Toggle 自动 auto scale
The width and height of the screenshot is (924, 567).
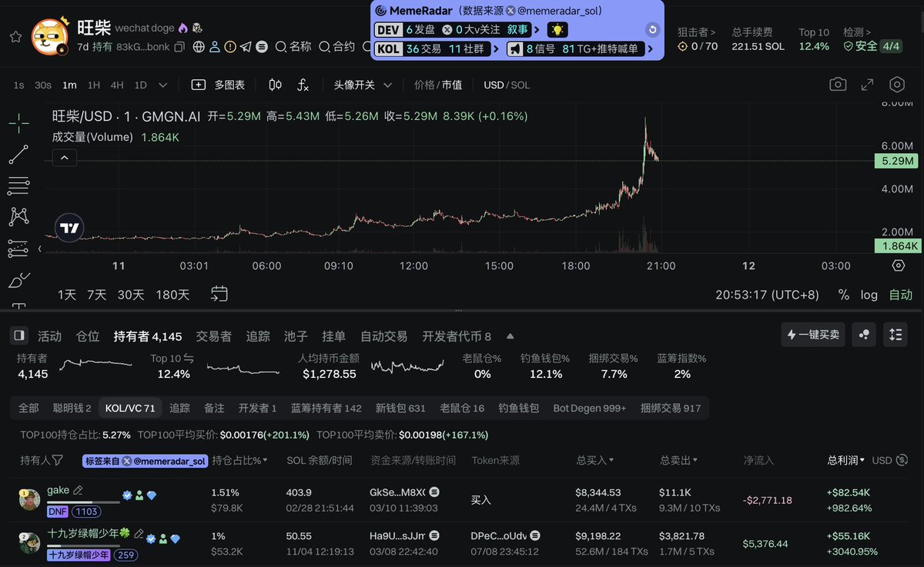coord(900,295)
